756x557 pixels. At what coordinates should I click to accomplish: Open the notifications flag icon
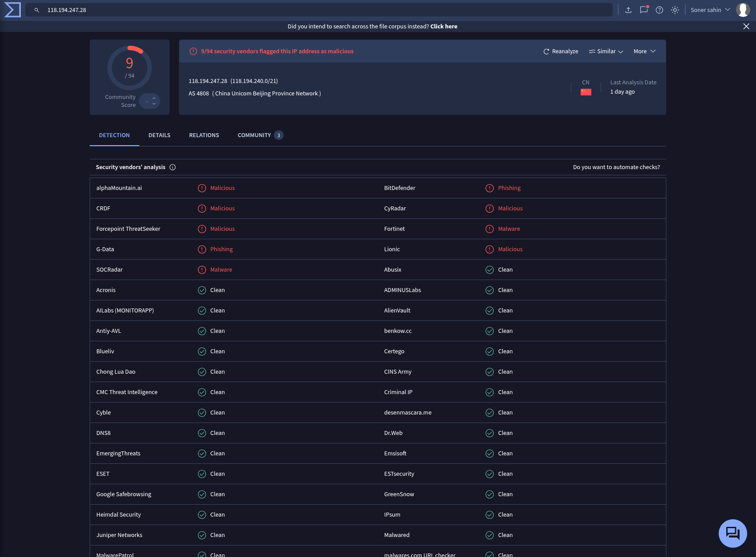click(x=644, y=10)
